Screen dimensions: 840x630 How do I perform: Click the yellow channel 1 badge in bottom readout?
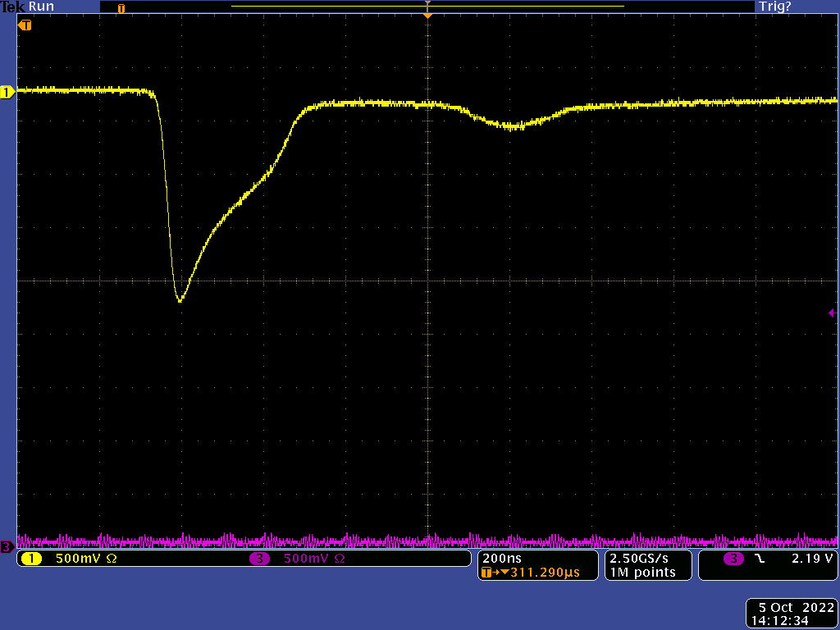[x=31, y=559]
